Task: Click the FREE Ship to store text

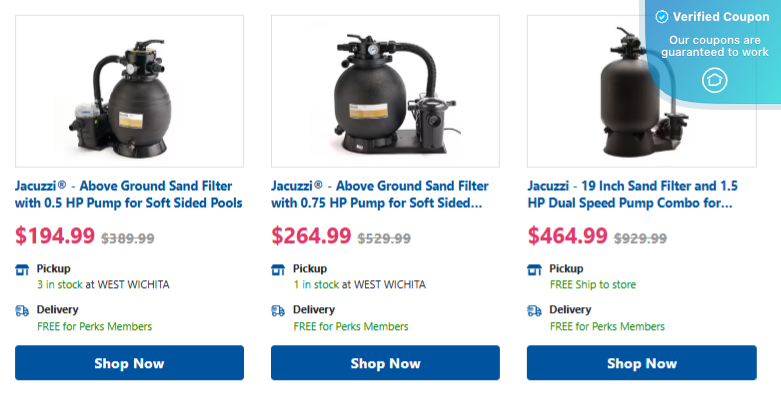Action: tap(593, 285)
